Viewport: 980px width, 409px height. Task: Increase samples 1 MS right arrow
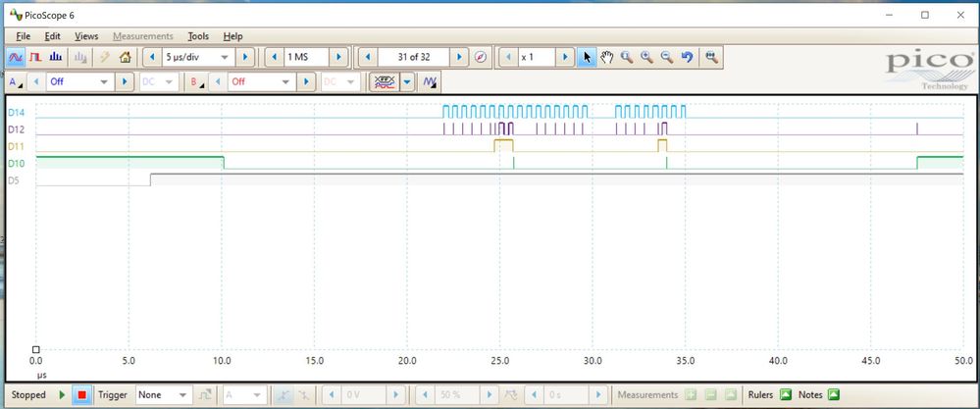[x=338, y=58]
